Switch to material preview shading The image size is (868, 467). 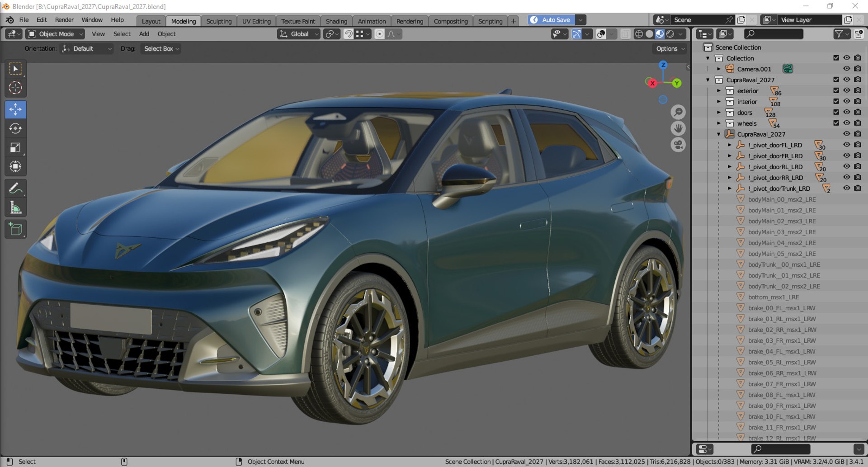pyautogui.click(x=660, y=34)
